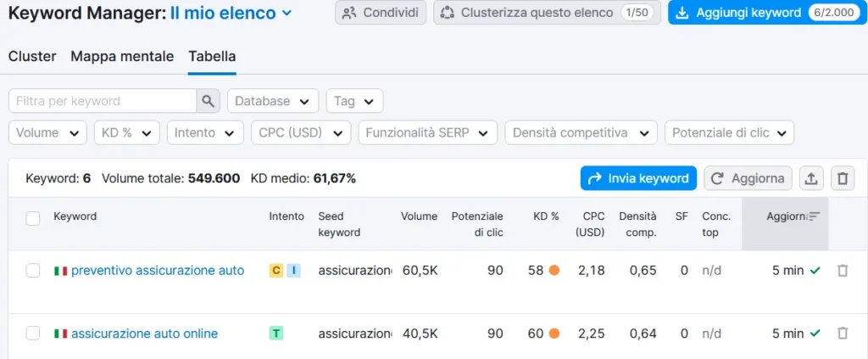Open the Funzionalità SERP dropdown

tap(427, 132)
